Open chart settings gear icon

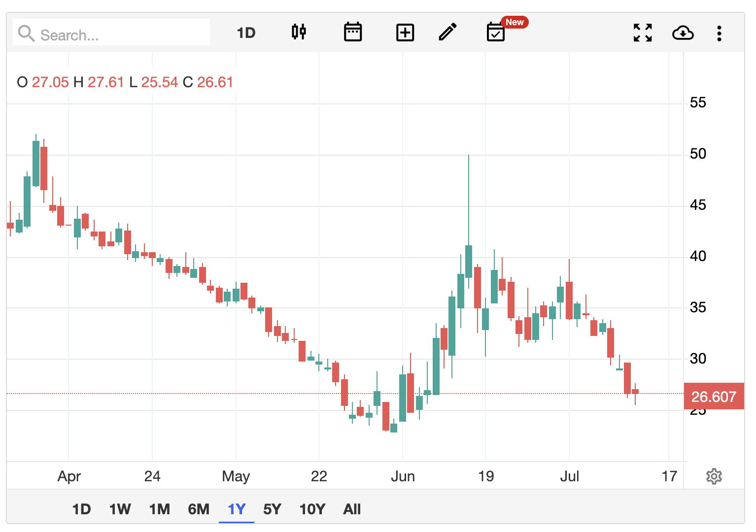pos(714,476)
